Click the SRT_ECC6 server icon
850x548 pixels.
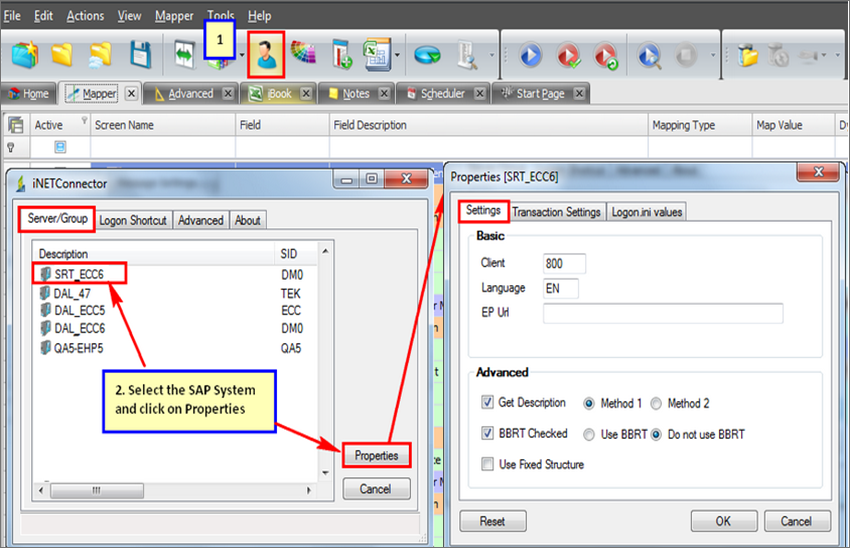pyautogui.click(x=46, y=274)
